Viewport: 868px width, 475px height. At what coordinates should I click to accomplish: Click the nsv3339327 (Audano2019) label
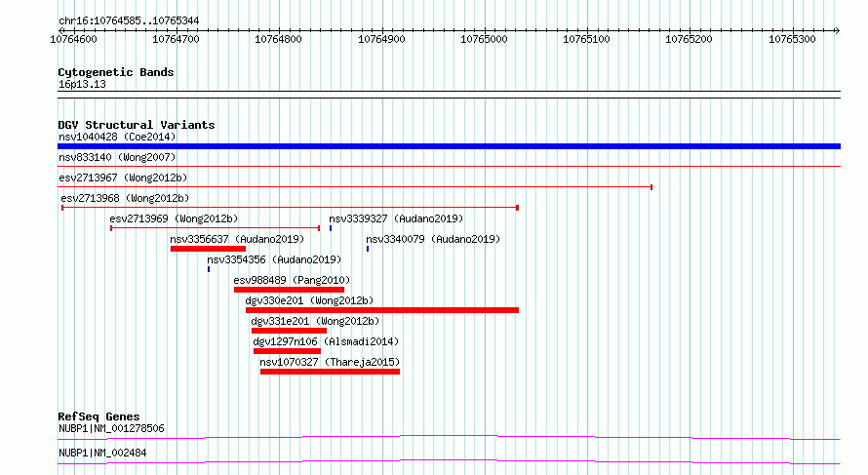tap(396, 218)
